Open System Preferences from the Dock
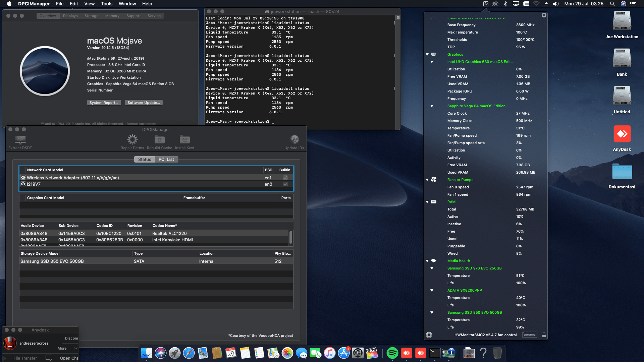 pos(358,353)
